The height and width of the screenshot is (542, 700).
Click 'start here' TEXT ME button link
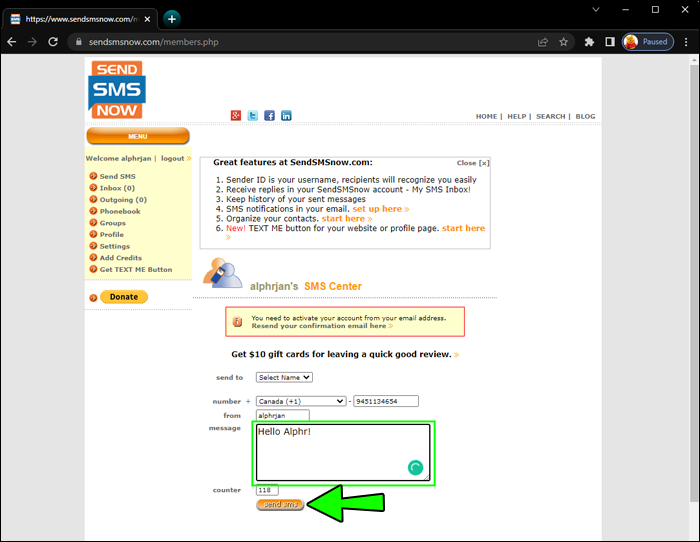coord(463,228)
